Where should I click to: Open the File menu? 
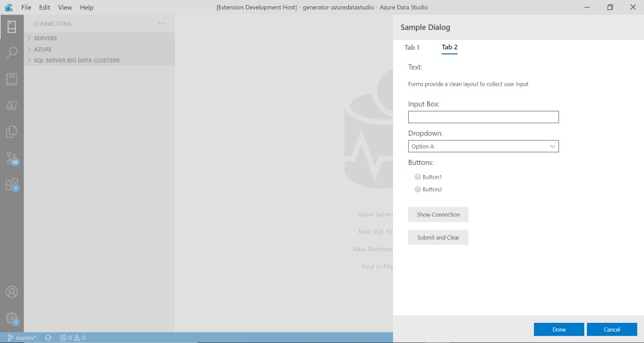[26, 8]
